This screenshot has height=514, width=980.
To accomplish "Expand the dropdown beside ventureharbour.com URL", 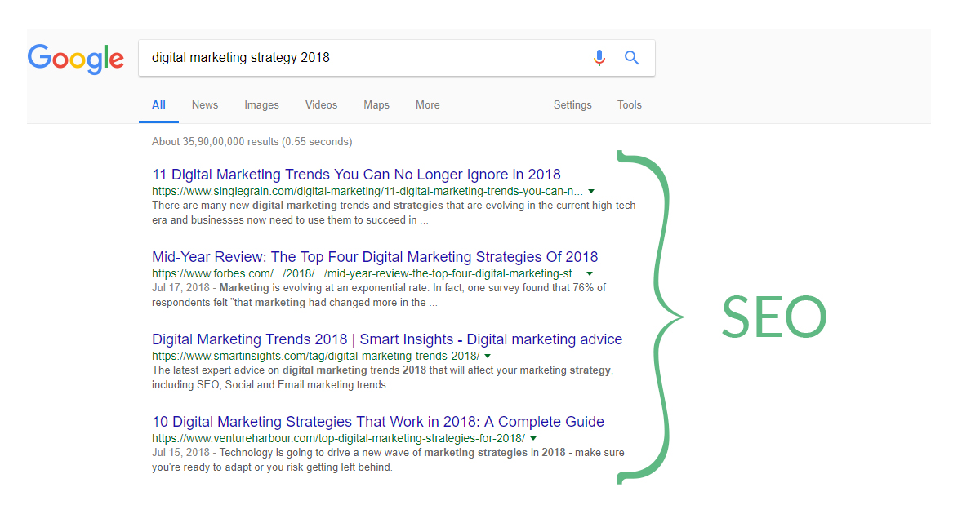I will click(x=533, y=438).
